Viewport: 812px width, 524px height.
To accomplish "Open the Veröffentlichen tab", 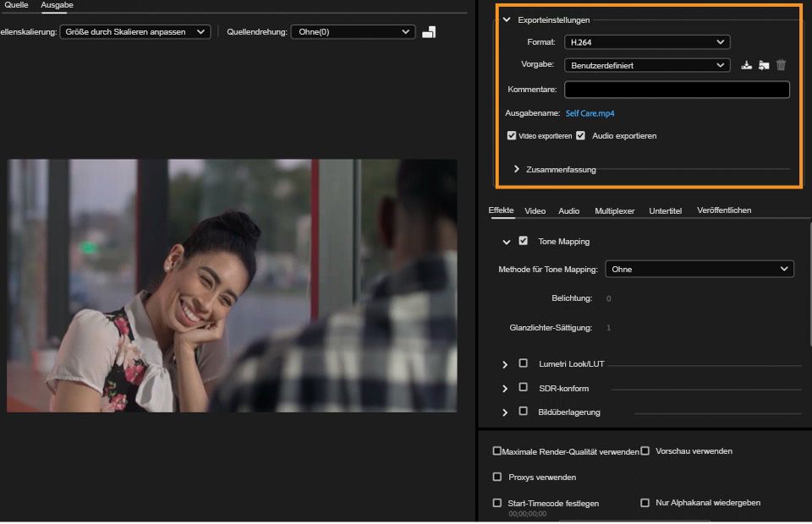I will (723, 210).
